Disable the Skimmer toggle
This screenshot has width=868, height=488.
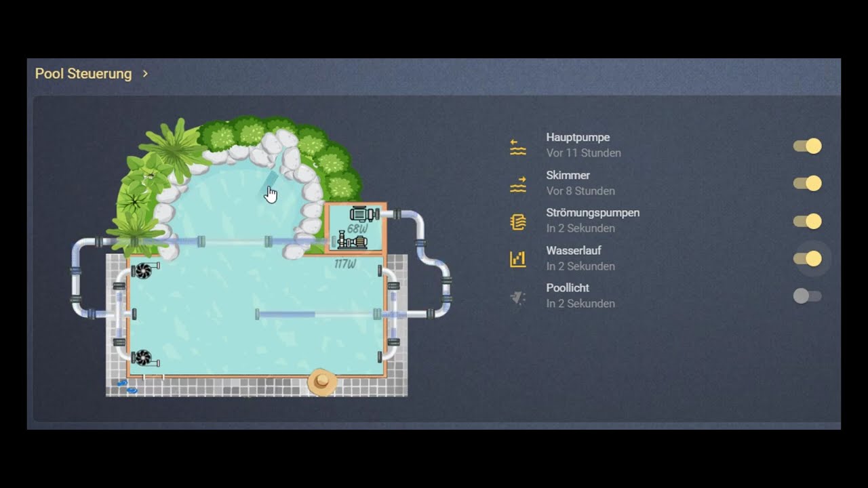point(807,184)
